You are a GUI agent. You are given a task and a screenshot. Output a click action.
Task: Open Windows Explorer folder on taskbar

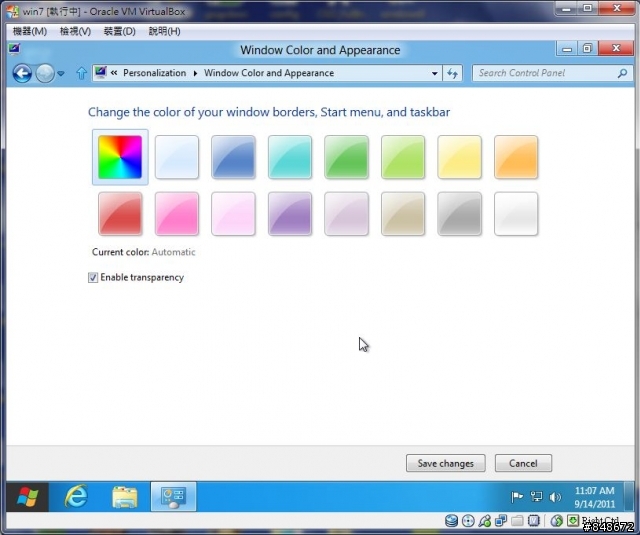point(125,497)
